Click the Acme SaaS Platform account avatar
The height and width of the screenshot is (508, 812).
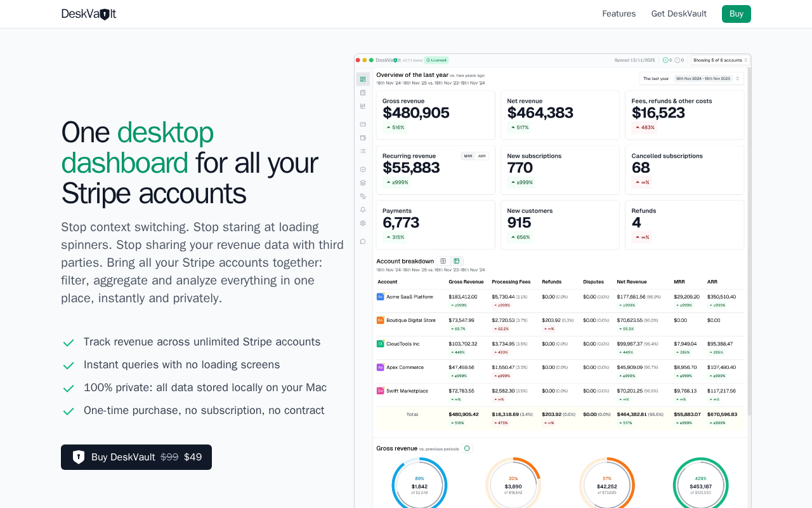click(381, 297)
